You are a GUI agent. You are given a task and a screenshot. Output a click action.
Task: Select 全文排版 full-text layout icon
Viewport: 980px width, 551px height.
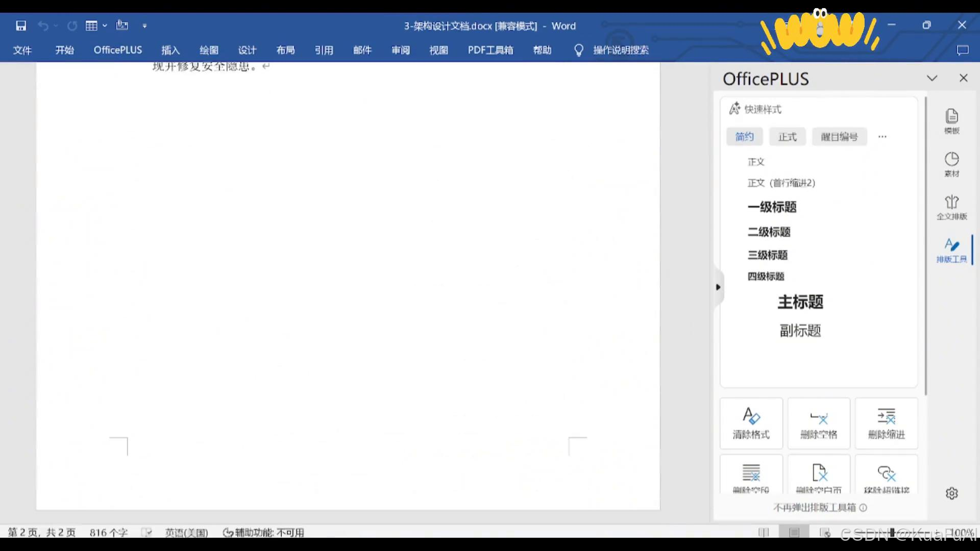click(951, 207)
